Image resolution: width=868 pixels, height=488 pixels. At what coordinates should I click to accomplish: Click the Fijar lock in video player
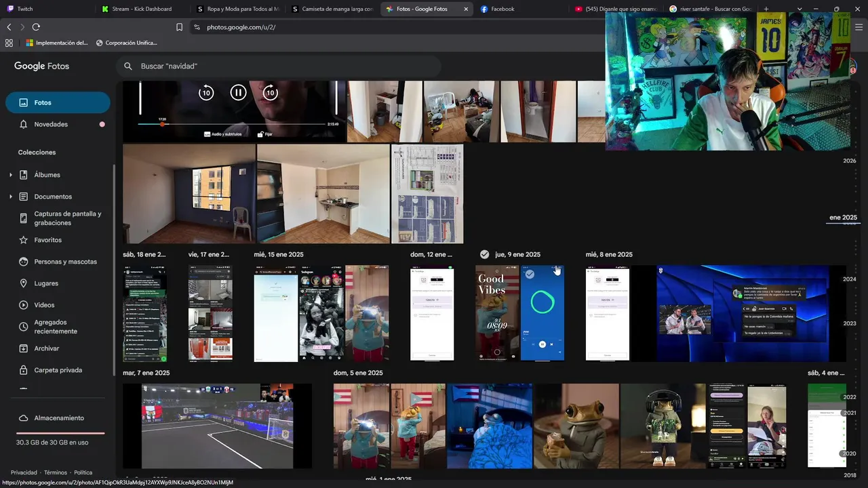[264, 134]
